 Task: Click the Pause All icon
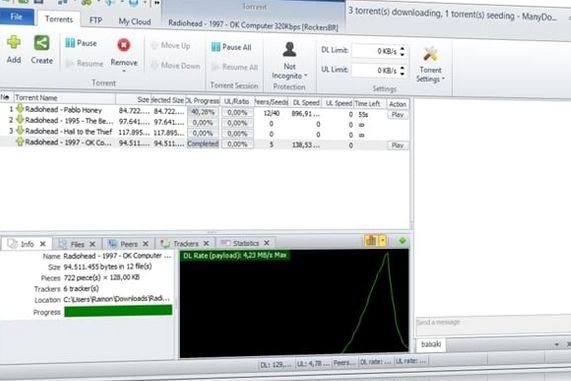pyautogui.click(x=216, y=47)
